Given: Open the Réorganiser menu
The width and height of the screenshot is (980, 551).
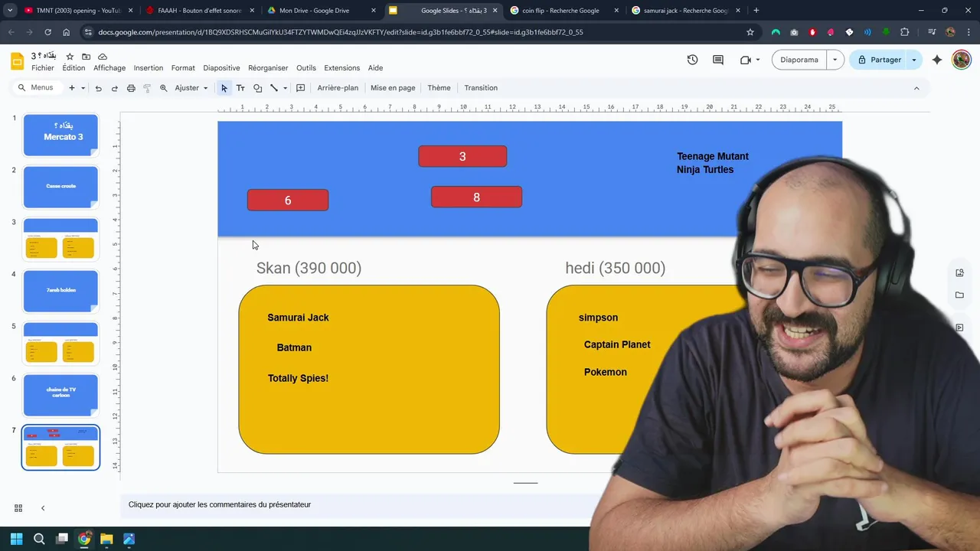Looking at the screenshot, I should 268,68.
